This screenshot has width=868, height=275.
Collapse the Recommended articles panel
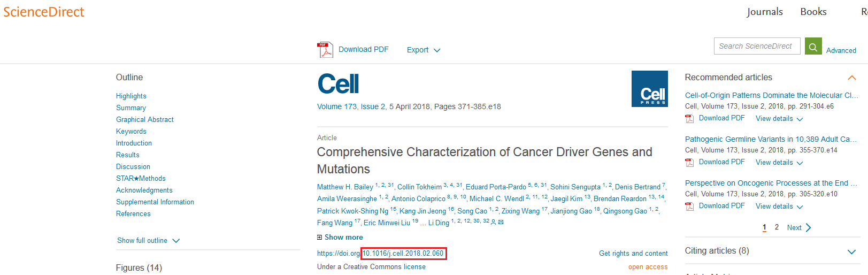click(852, 78)
